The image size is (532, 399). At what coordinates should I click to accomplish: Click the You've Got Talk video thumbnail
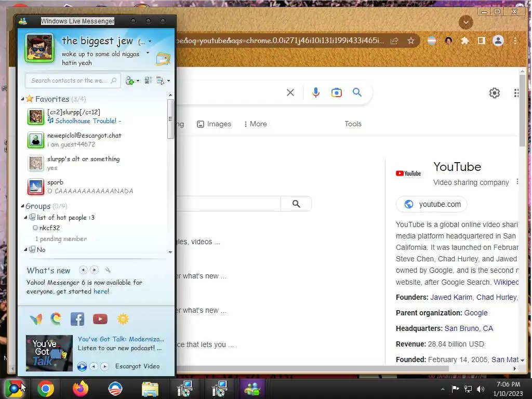tap(49, 353)
